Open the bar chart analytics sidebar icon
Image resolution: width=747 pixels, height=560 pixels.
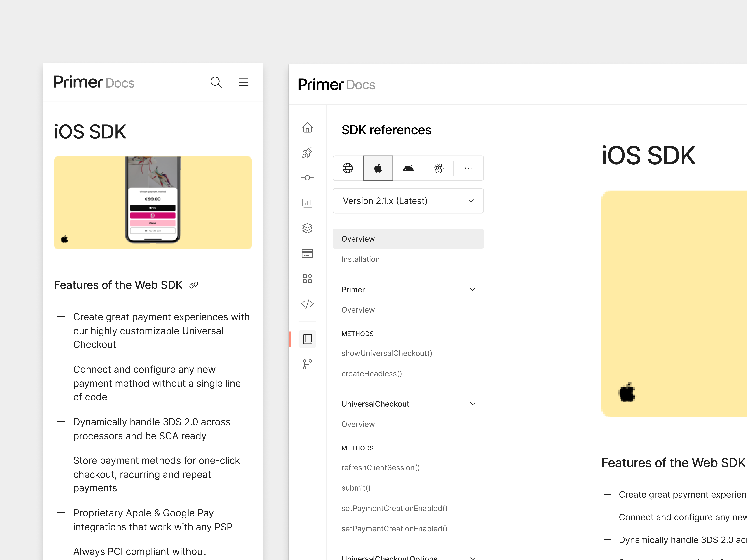[307, 203]
